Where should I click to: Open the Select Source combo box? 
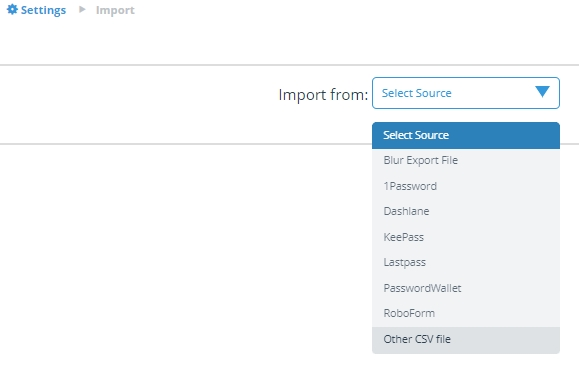pyautogui.click(x=466, y=93)
